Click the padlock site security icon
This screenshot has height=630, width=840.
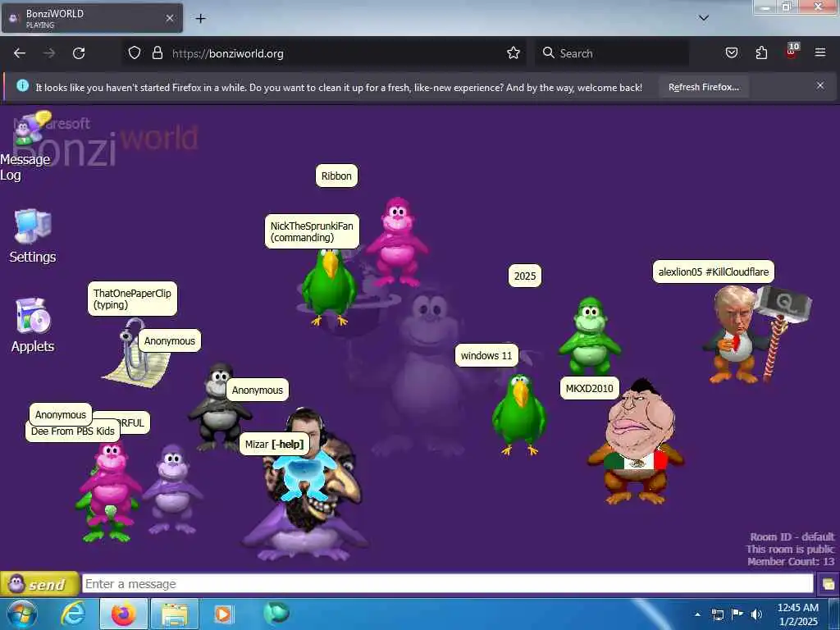click(157, 53)
